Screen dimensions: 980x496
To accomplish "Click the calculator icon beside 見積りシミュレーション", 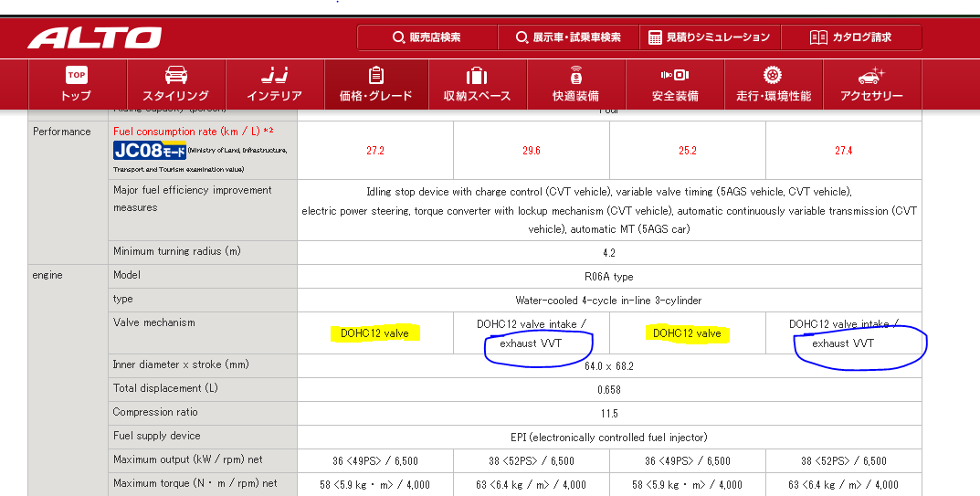I will point(654,37).
